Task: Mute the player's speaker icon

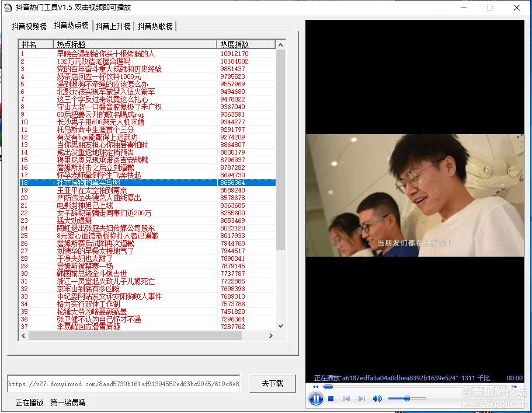Action: (377, 399)
